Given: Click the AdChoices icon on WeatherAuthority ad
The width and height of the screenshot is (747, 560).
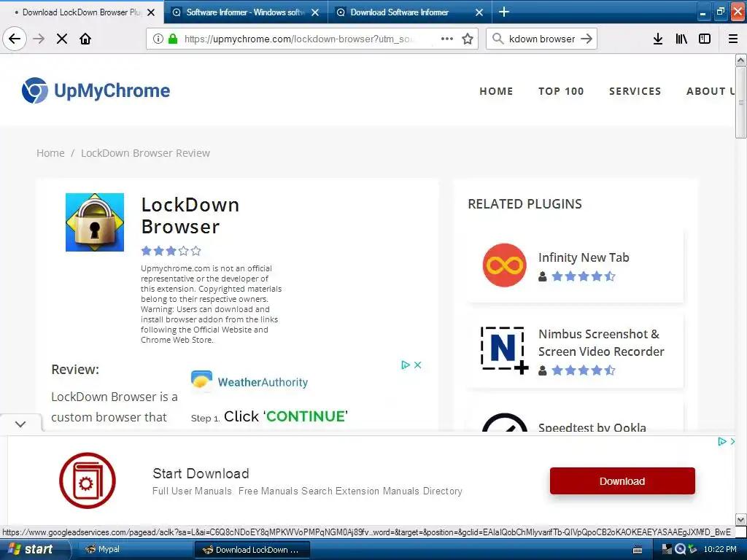Looking at the screenshot, I should click(406, 365).
